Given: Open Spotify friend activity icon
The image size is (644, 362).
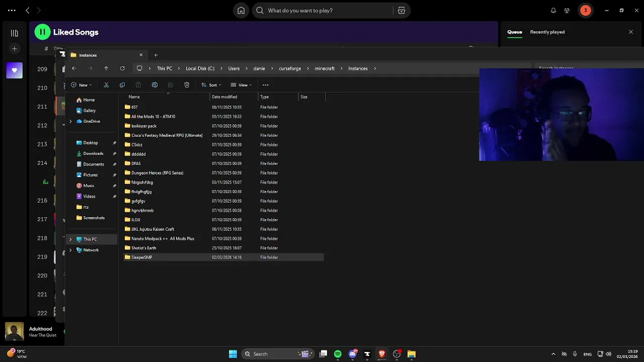Looking at the screenshot, I should pyautogui.click(x=567, y=10).
